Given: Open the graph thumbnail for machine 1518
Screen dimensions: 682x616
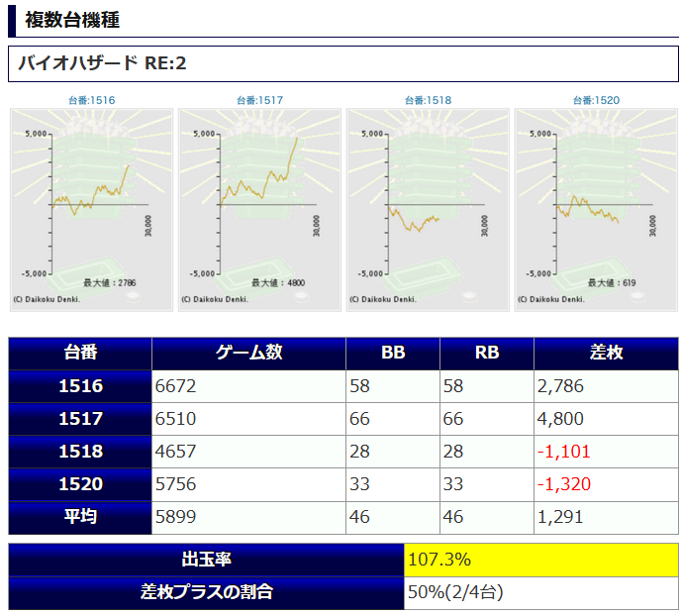Looking at the screenshot, I should pyautogui.click(x=428, y=209).
